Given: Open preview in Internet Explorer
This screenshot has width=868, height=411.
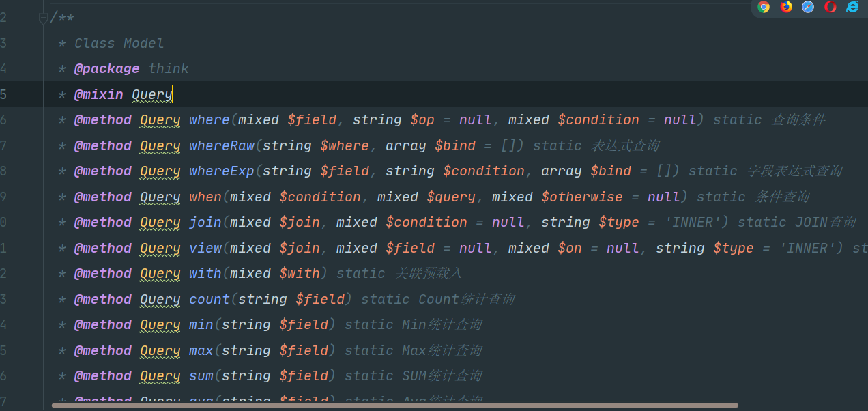Looking at the screenshot, I should [x=852, y=7].
